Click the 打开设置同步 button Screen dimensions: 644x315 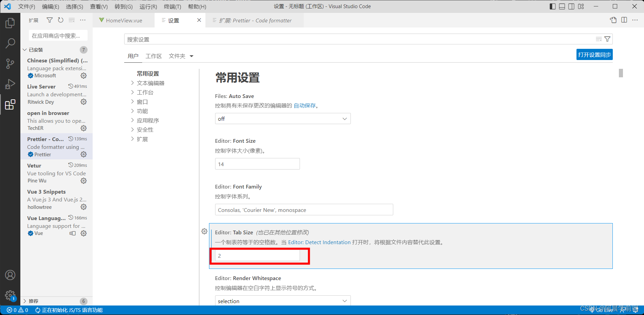point(594,54)
